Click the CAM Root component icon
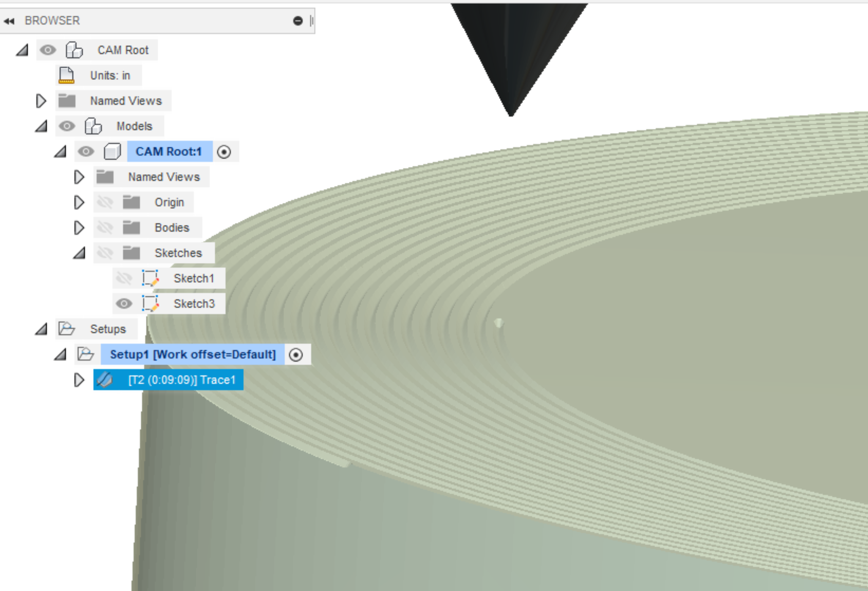Viewport: 868px width, 591px height. 74,50
